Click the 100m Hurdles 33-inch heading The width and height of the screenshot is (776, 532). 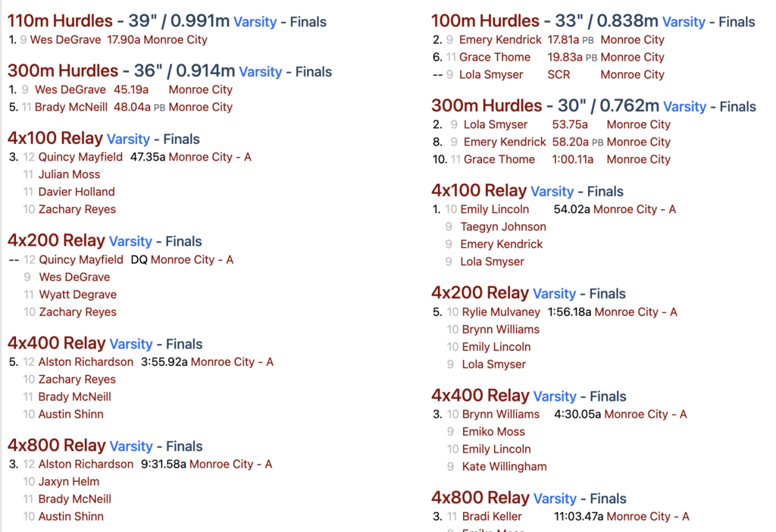pyautogui.click(x=485, y=21)
